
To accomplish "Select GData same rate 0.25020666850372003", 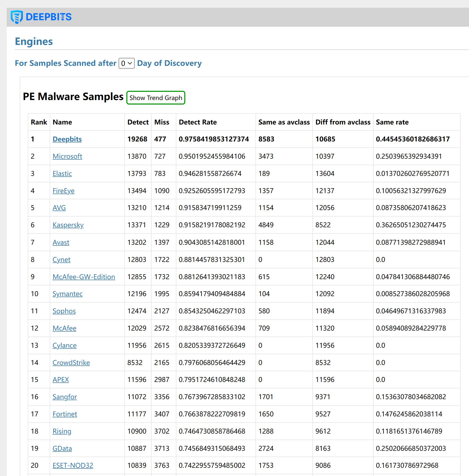I will pos(411,449).
